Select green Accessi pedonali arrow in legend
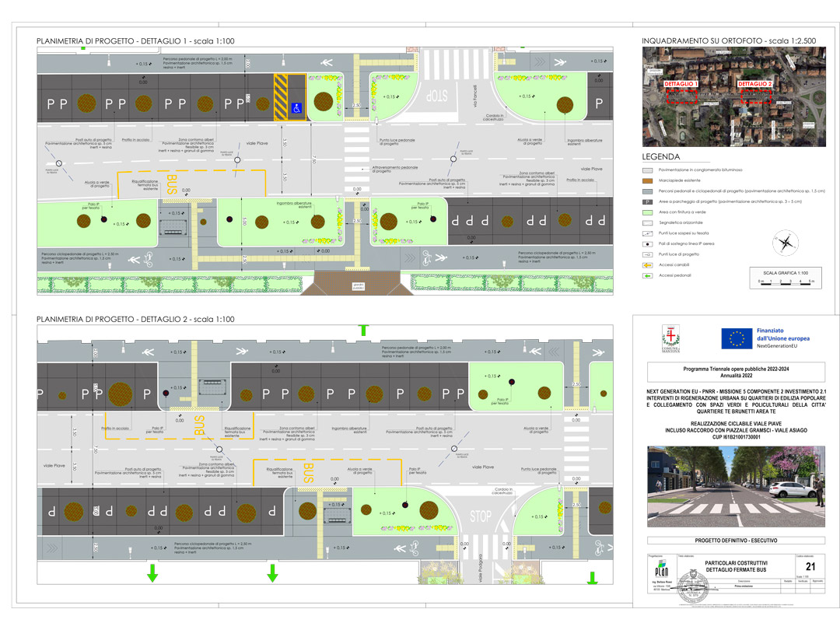Viewport: 840px width, 630px height. pos(646,275)
